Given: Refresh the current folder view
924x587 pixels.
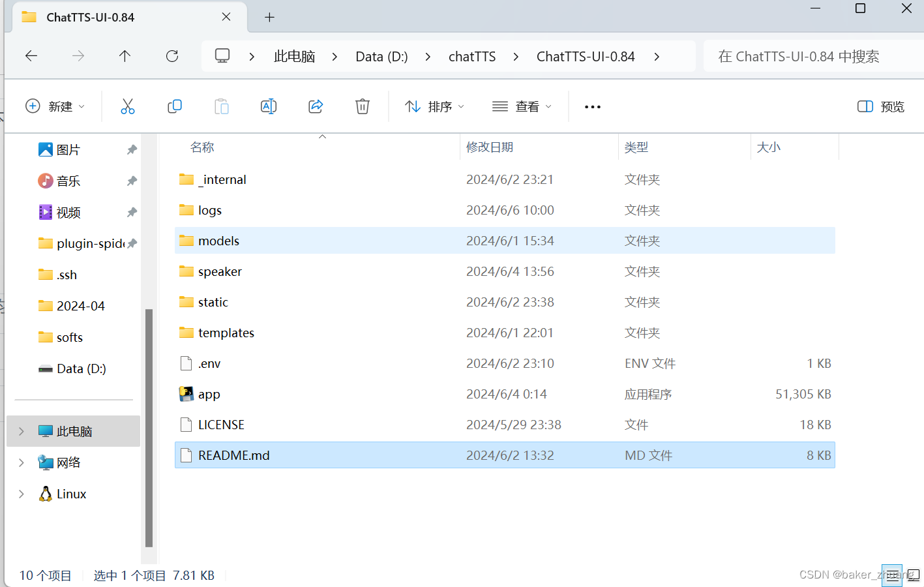Looking at the screenshot, I should point(172,56).
